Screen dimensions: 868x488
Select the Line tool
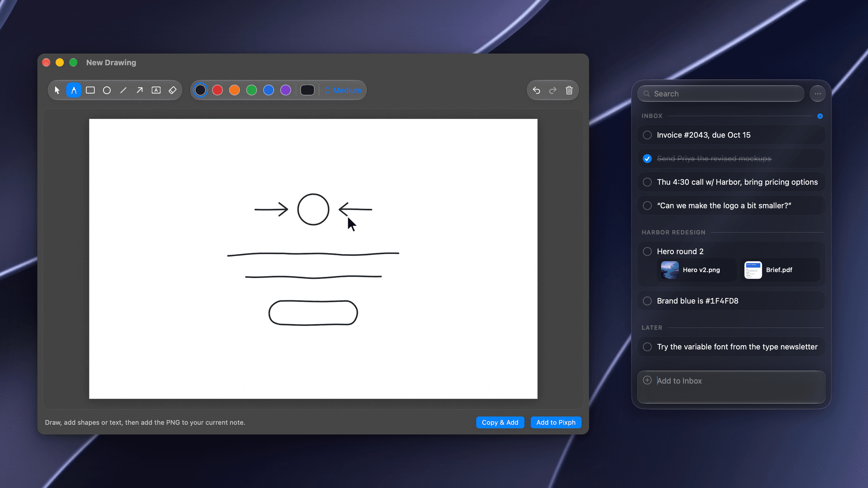point(123,90)
